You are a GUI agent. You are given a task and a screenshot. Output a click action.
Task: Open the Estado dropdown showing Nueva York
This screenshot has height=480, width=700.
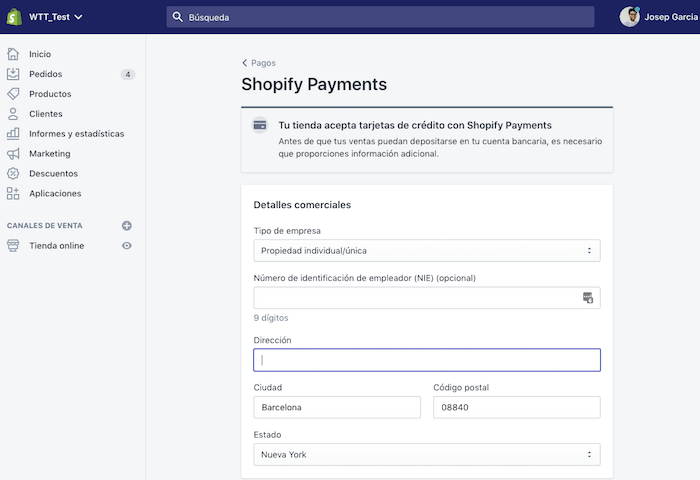tap(427, 455)
